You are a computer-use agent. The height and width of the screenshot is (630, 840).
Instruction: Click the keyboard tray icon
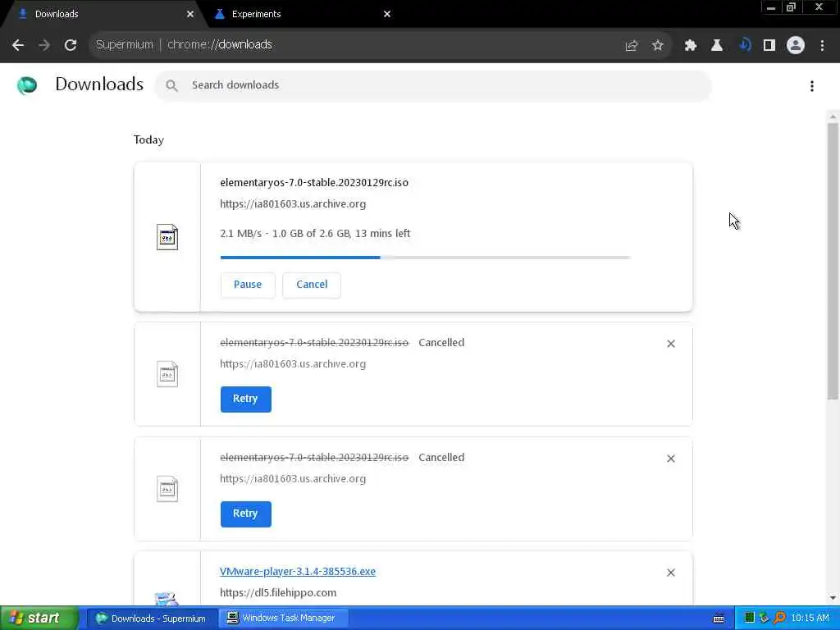click(719, 619)
